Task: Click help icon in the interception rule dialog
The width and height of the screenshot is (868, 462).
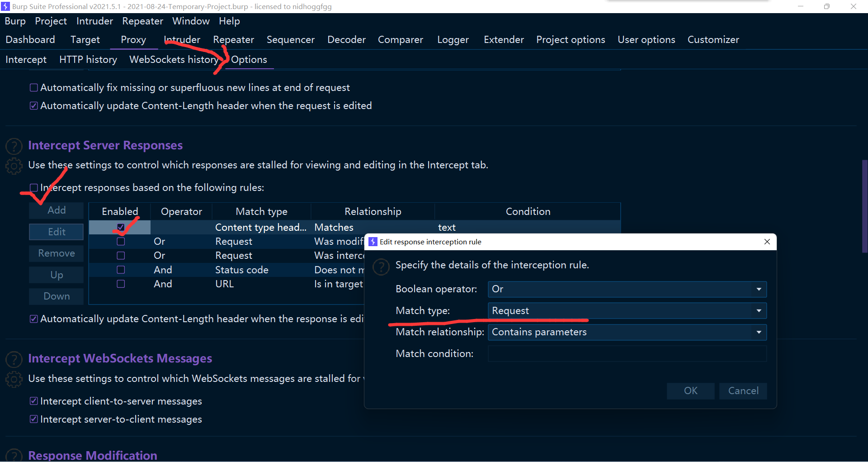Action: click(381, 267)
